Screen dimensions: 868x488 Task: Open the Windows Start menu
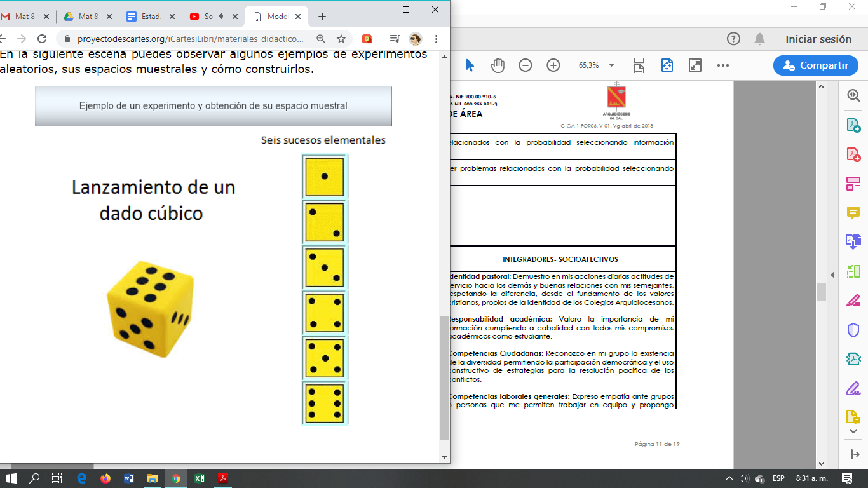point(11,478)
